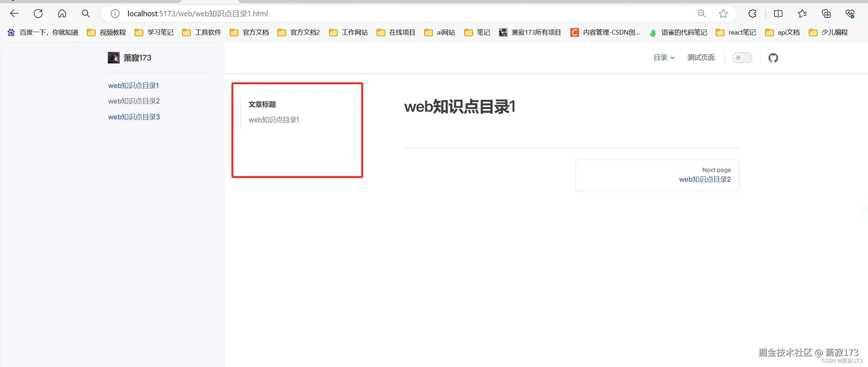
Task: Click the 萧寂173 site logo image
Action: point(114,58)
